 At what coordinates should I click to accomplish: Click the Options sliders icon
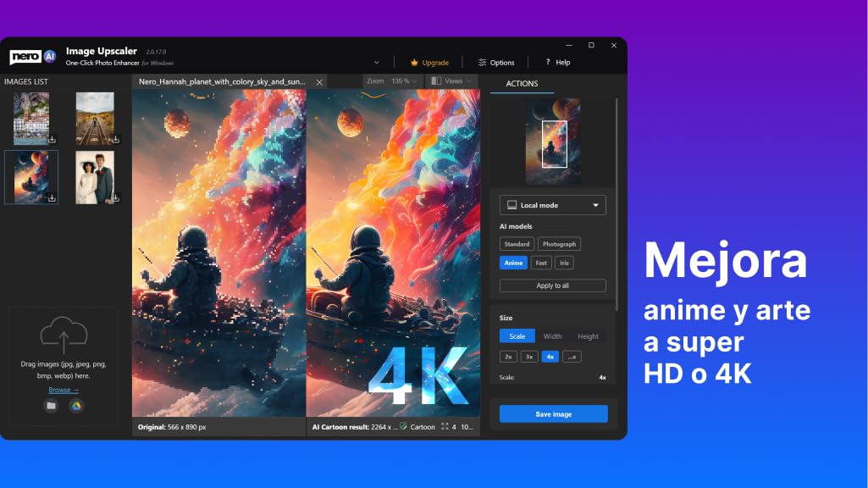click(x=482, y=63)
